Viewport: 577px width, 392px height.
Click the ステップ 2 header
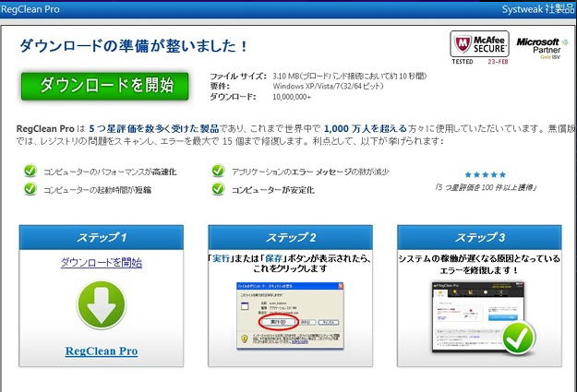(290, 238)
